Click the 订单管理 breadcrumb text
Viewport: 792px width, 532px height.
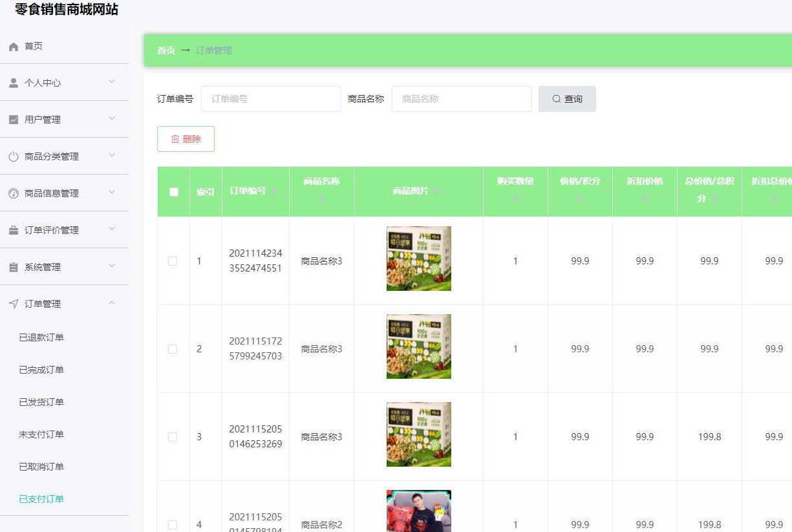[x=214, y=50]
